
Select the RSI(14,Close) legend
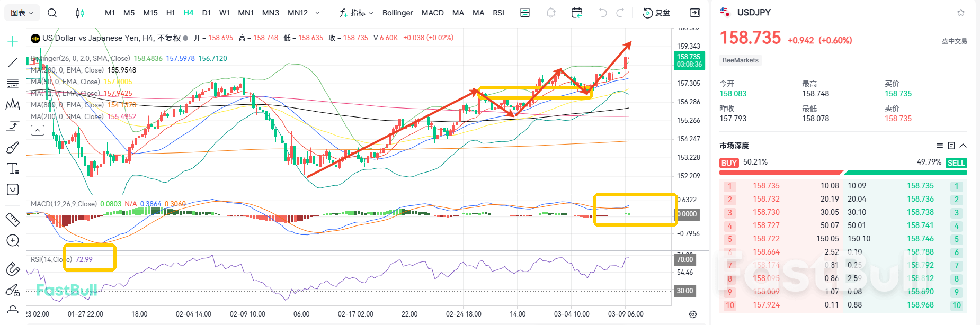(51, 259)
